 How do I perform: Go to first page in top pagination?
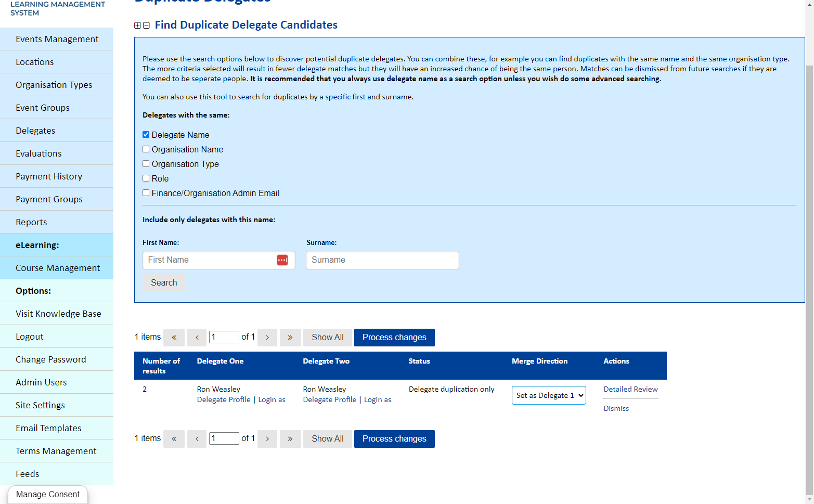(174, 338)
